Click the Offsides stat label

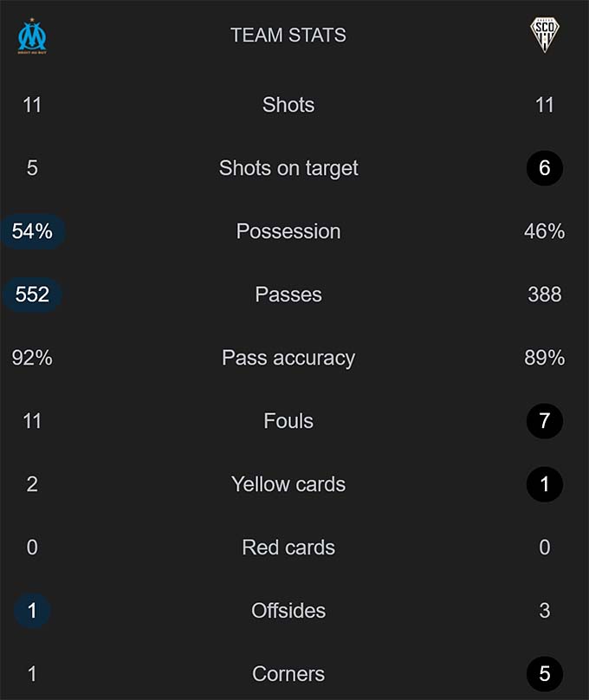click(x=288, y=611)
